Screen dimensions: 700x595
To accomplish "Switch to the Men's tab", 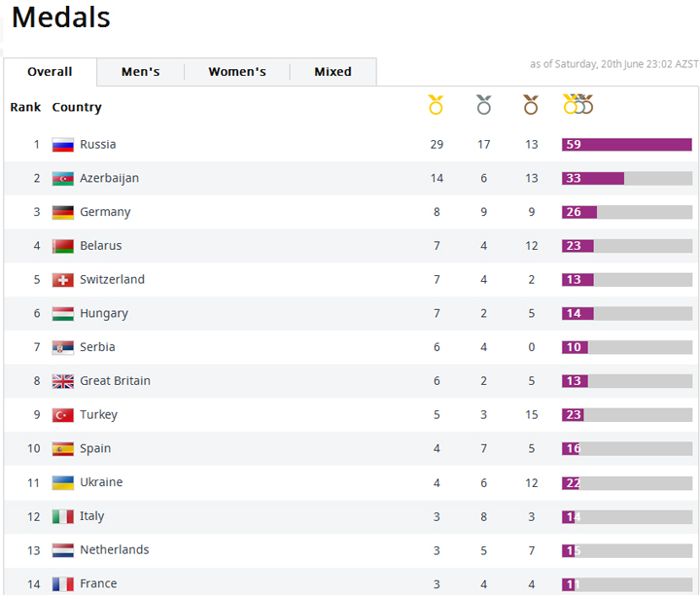I will [x=140, y=72].
